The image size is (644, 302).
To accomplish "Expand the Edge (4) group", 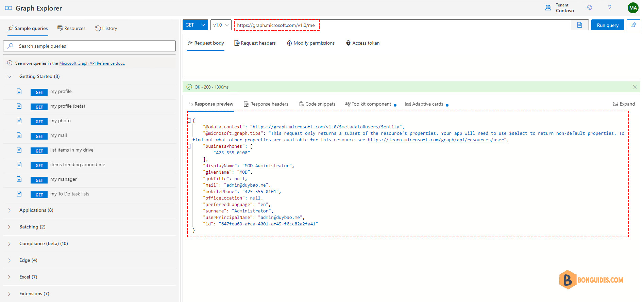I will [x=9, y=260].
